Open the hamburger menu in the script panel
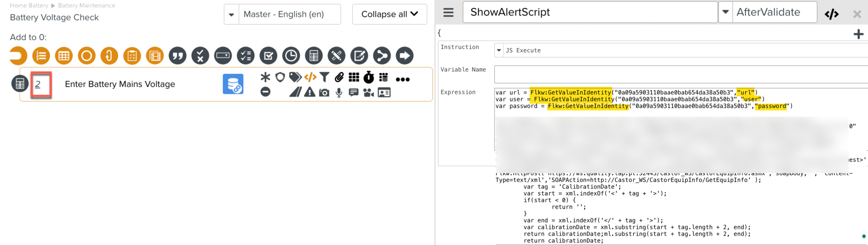Image resolution: width=868 pixels, height=245 pixels. 448,13
